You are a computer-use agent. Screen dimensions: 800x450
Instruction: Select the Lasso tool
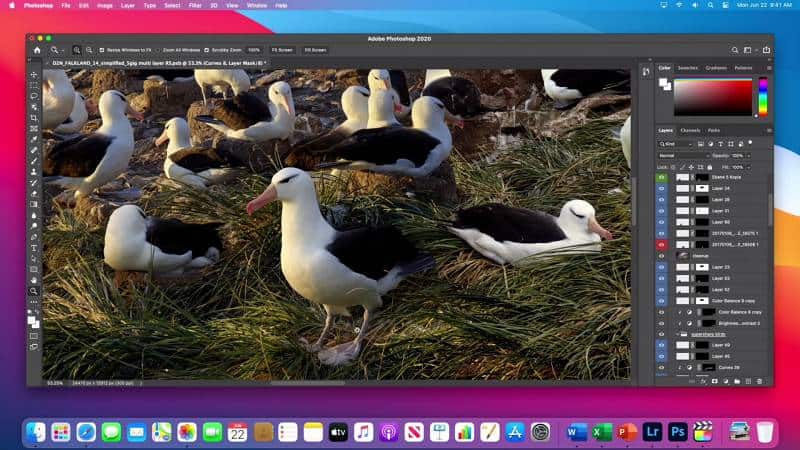pyautogui.click(x=34, y=96)
